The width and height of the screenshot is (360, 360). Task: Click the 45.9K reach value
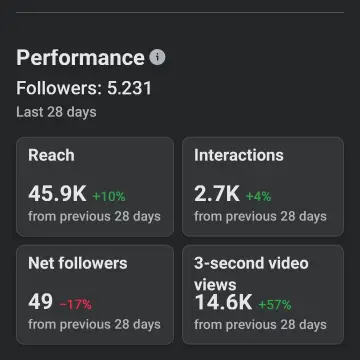(x=57, y=194)
